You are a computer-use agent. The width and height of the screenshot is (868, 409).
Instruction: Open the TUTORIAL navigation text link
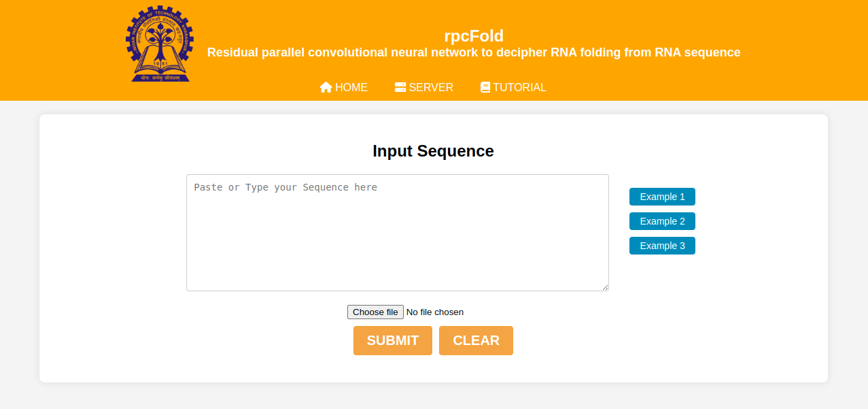coord(519,87)
